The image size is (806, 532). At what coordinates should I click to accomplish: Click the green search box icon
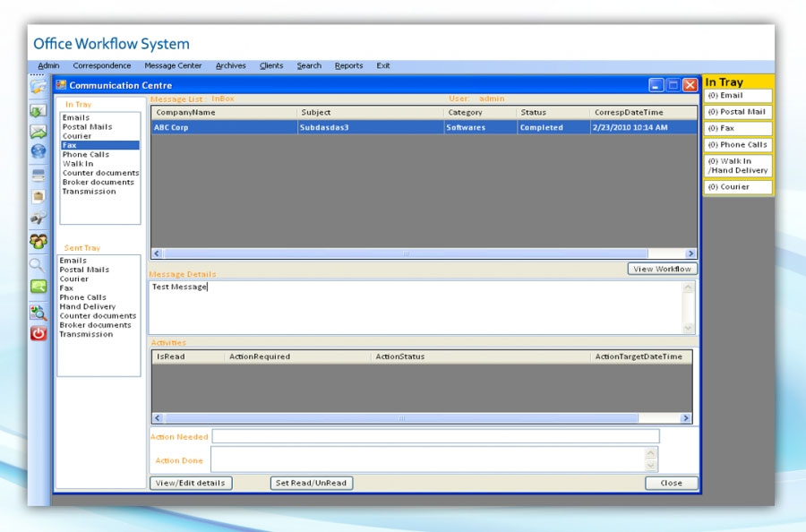coord(38,287)
